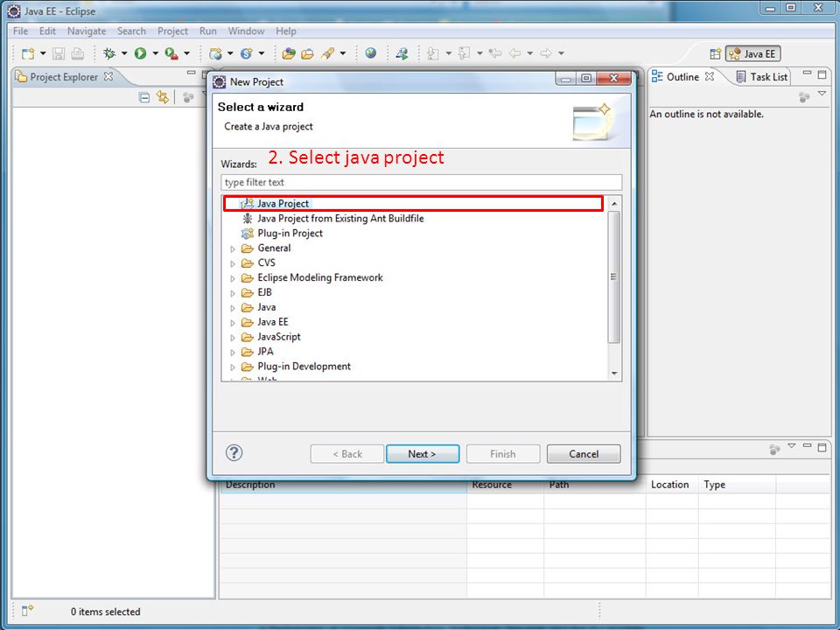Click wizard list scrollbar up arrow
The height and width of the screenshot is (630, 840).
point(614,204)
